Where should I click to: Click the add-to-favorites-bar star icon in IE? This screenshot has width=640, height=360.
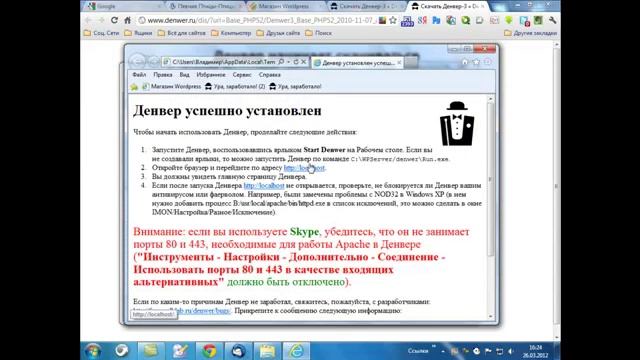(x=134, y=87)
